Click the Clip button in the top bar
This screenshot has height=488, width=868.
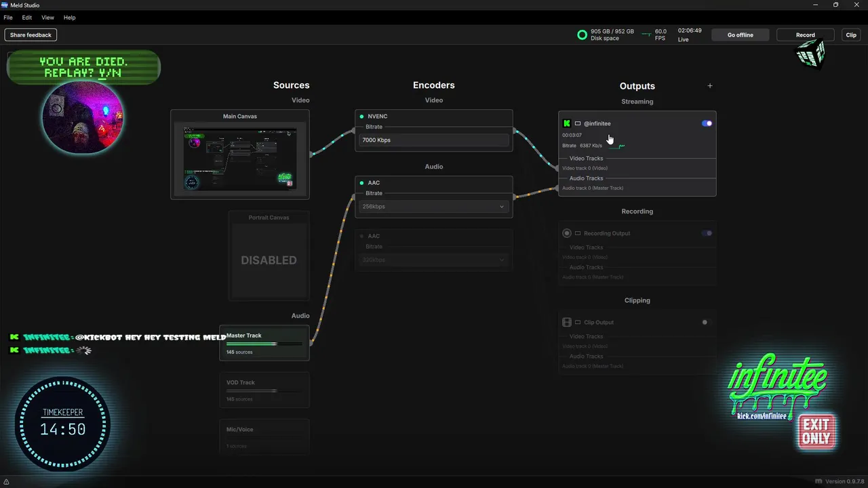[851, 35]
